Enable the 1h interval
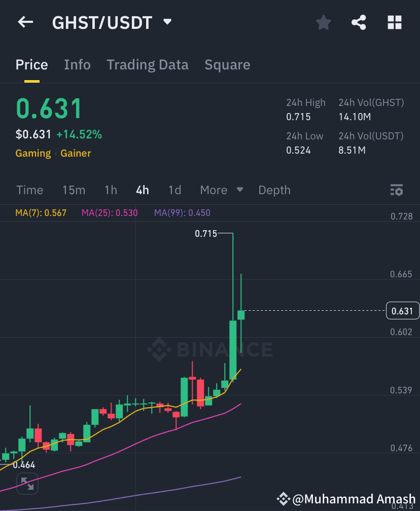The width and height of the screenshot is (420, 511). click(x=111, y=190)
